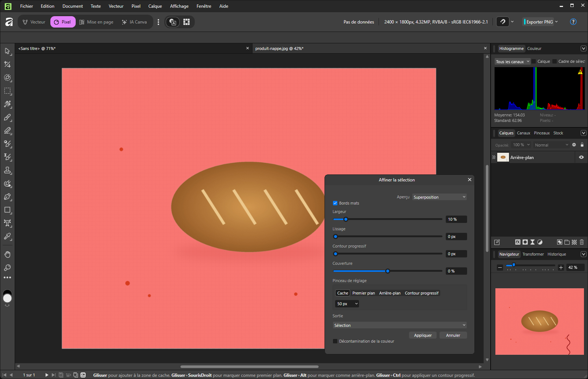Click the Annuler button
Viewport: 588px width, 379px height.
coord(453,335)
